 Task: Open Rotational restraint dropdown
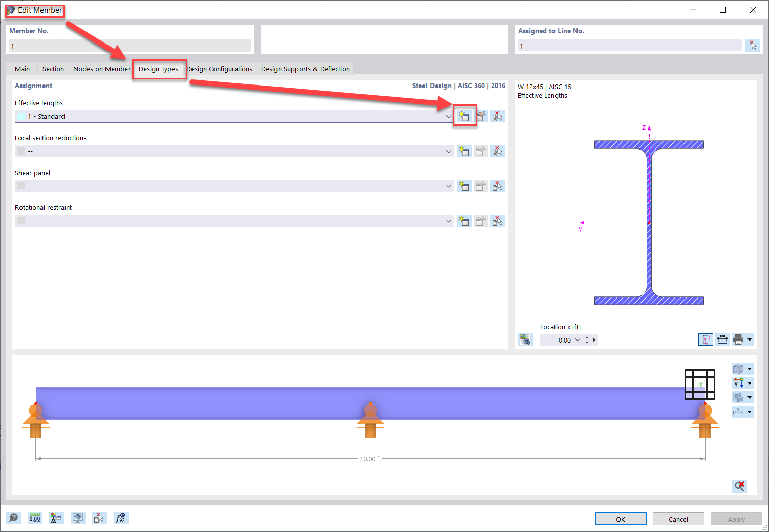tap(448, 221)
